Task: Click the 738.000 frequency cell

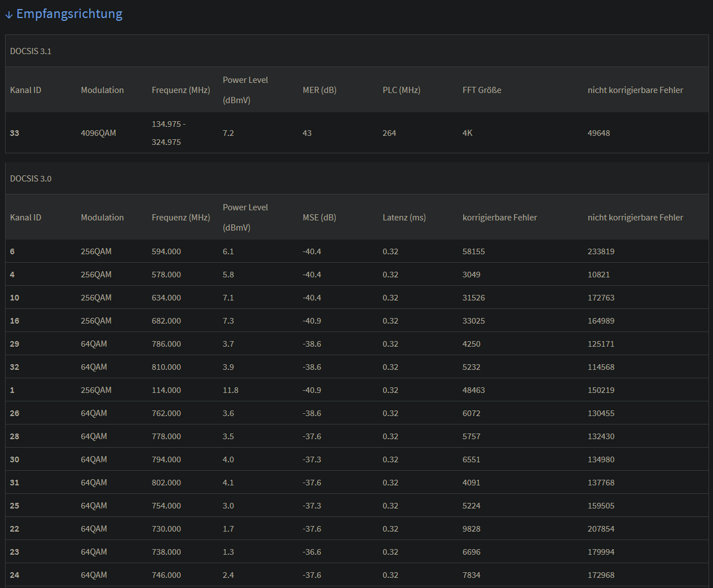Action: coord(166,552)
